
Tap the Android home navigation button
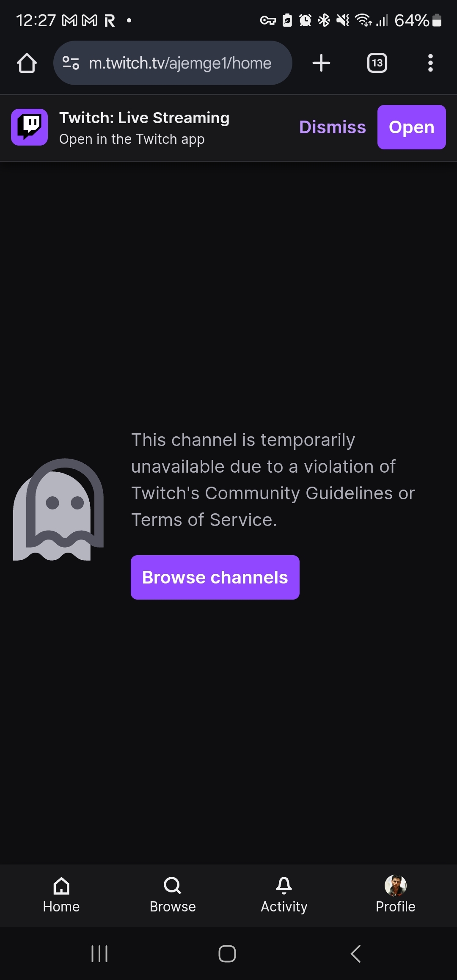pos(227,954)
